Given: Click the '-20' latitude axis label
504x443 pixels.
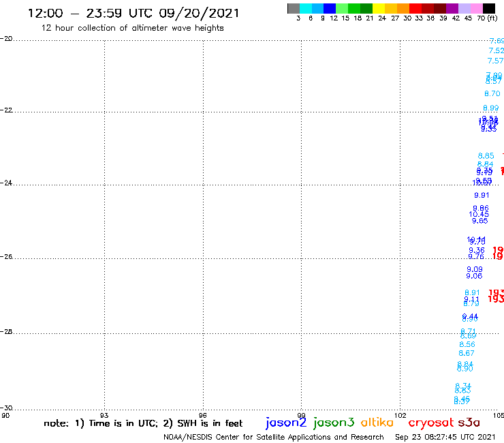Looking at the screenshot, I should (6, 39).
